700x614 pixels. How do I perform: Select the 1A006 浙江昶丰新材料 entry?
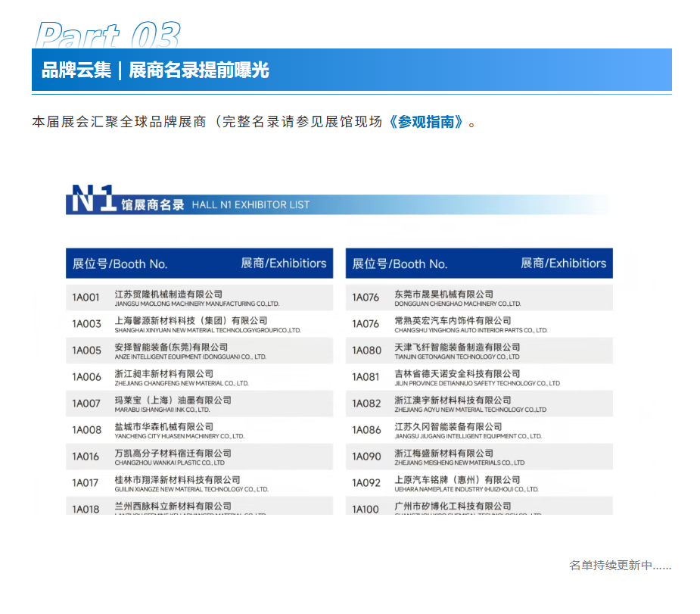tap(199, 377)
